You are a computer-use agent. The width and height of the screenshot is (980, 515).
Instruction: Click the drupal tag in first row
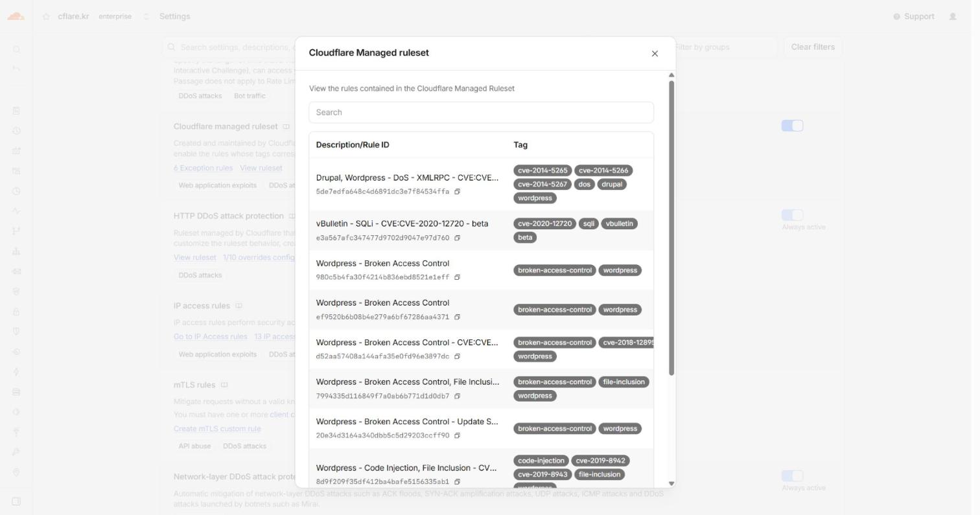(612, 185)
